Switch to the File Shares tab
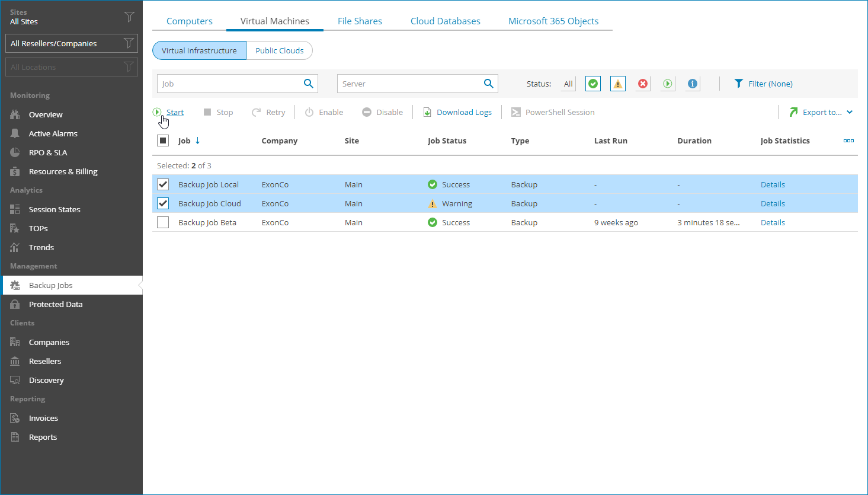868x495 pixels. point(360,21)
